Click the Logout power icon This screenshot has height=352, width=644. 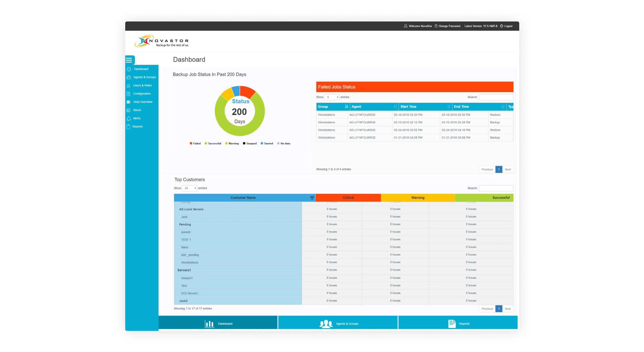[501, 26]
